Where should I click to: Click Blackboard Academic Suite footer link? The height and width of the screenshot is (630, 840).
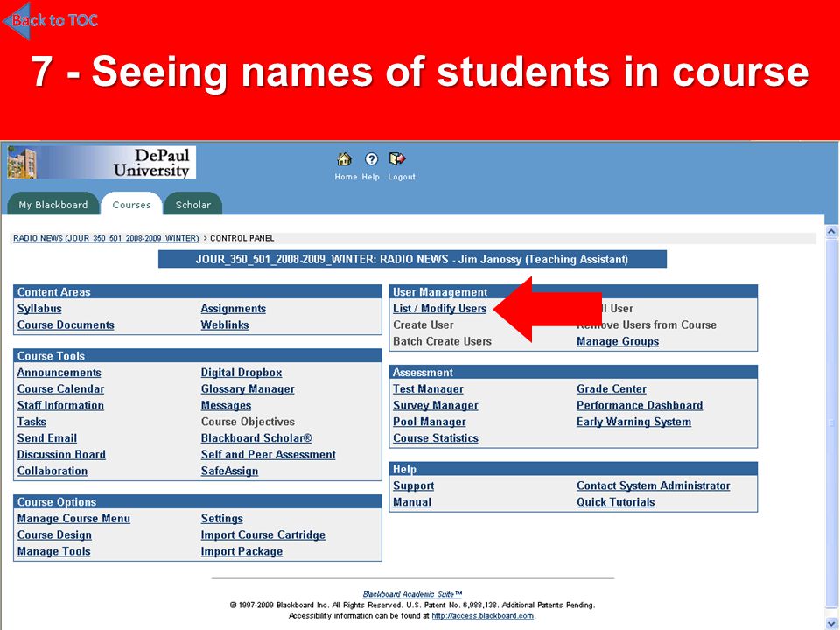[412, 594]
